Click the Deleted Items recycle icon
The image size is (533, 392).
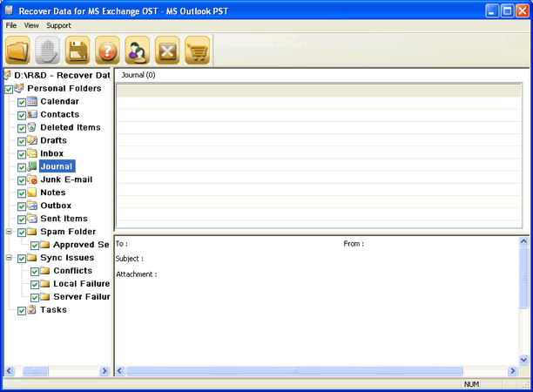[x=32, y=127]
